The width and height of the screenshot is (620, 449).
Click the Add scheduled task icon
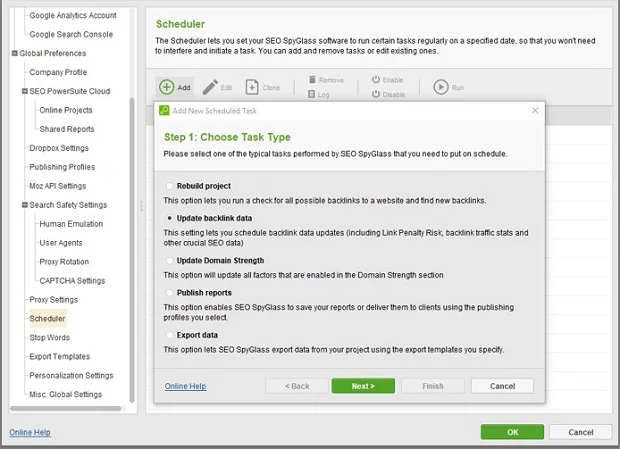pyautogui.click(x=166, y=88)
